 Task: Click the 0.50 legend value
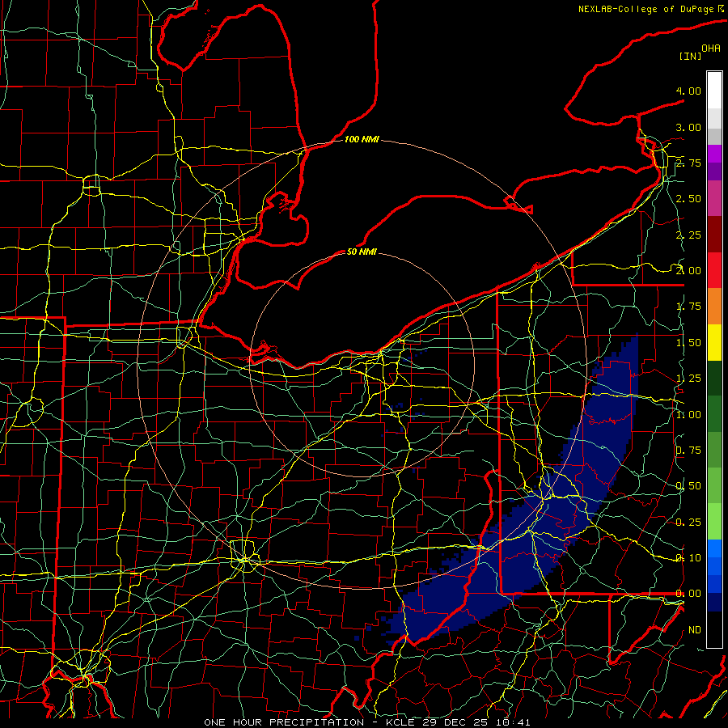tap(688, 486)
